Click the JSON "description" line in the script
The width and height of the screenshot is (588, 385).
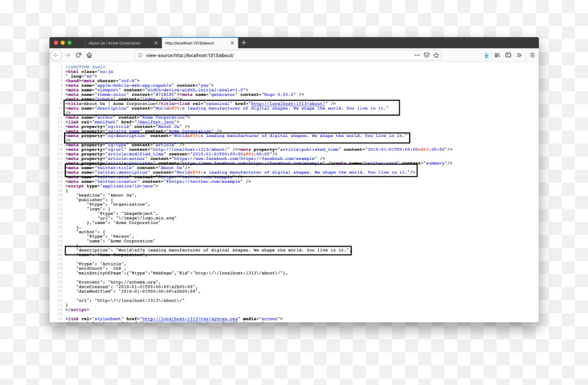tap(213, 250)
